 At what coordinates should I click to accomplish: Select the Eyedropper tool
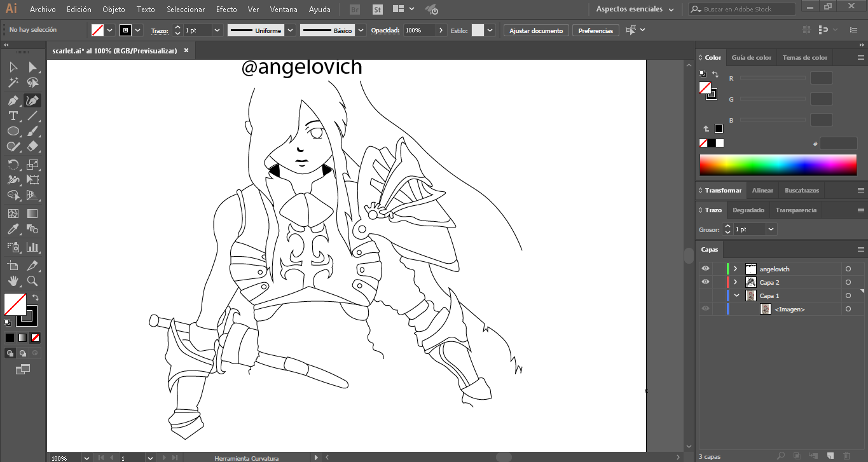[x=13, y=229]
